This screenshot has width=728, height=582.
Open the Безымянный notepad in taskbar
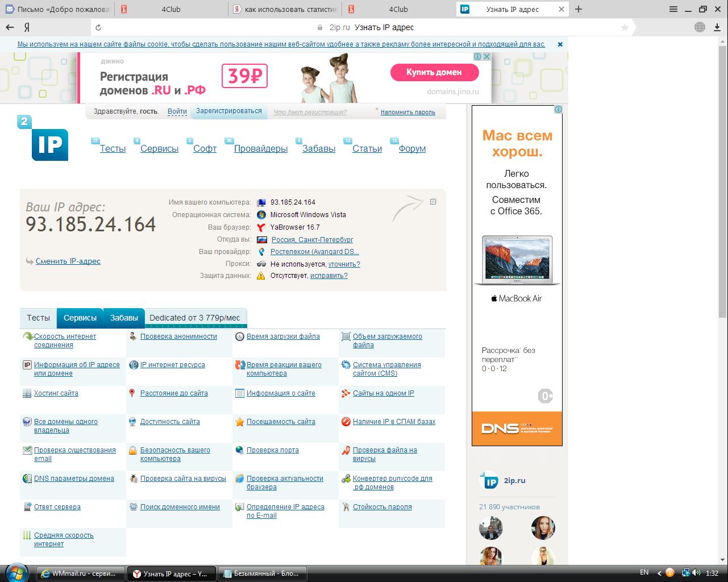coord(263,573)
